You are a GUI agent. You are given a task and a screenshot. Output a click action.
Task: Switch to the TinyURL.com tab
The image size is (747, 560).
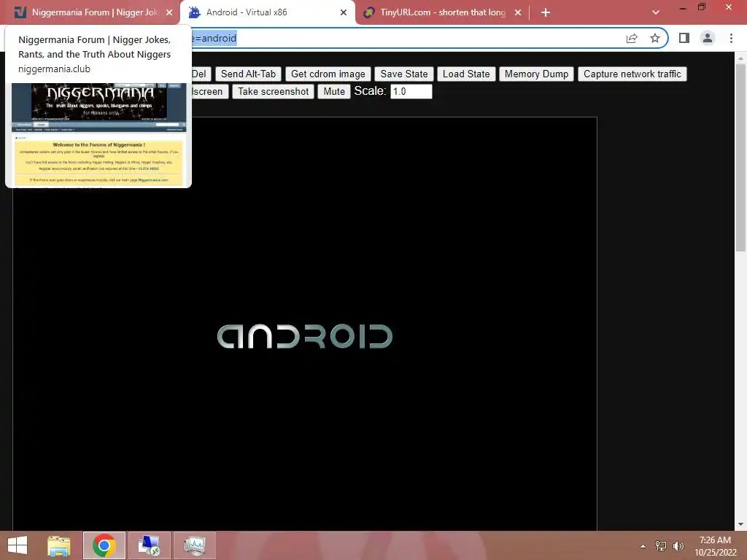point(443,12)
